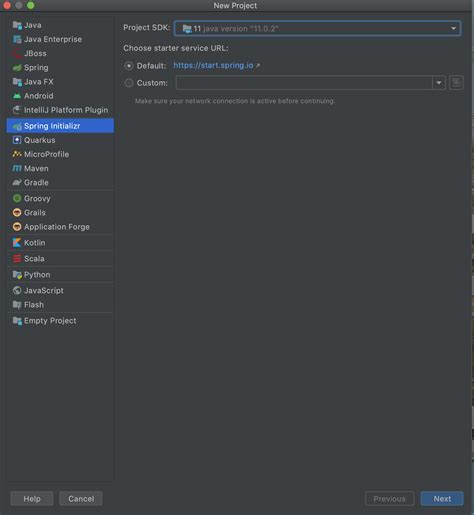Click the Project SDK combo box value
This screenshot has height=515, width=474.
317,29
